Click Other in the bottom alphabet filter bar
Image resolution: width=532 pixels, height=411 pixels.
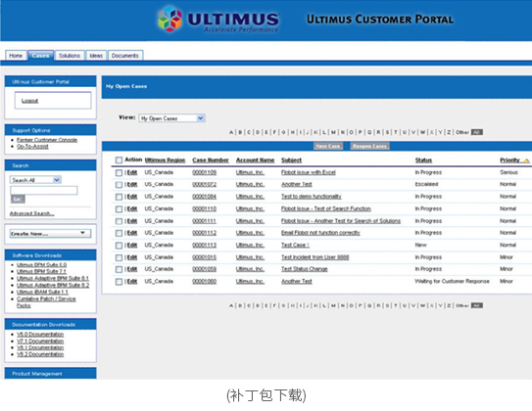click(x=462, y=305)
